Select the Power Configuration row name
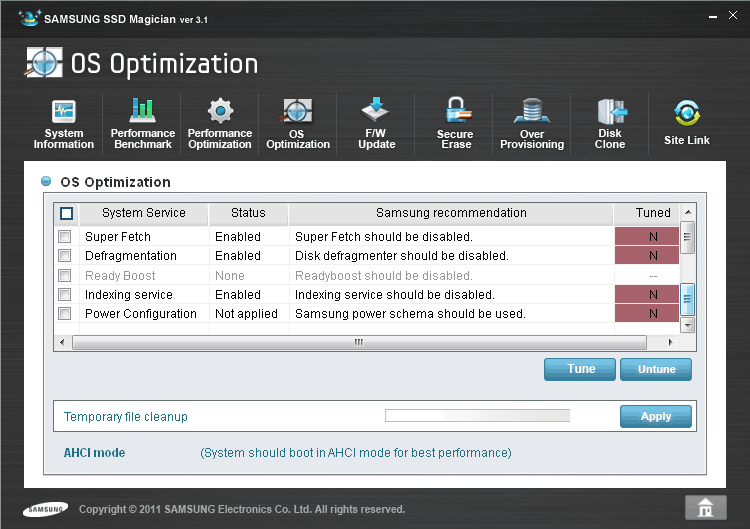The image size is (750, 529). [141, 314]
